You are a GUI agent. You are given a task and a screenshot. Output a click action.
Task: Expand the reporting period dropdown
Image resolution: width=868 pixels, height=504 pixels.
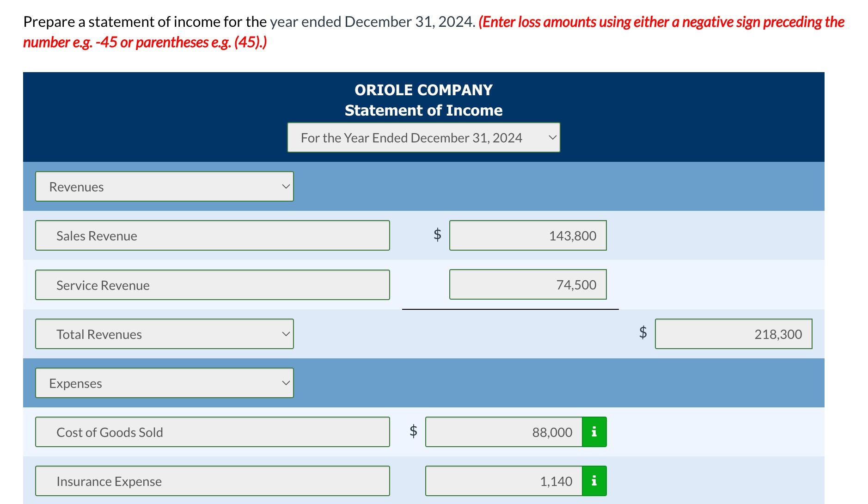[423, 137]
